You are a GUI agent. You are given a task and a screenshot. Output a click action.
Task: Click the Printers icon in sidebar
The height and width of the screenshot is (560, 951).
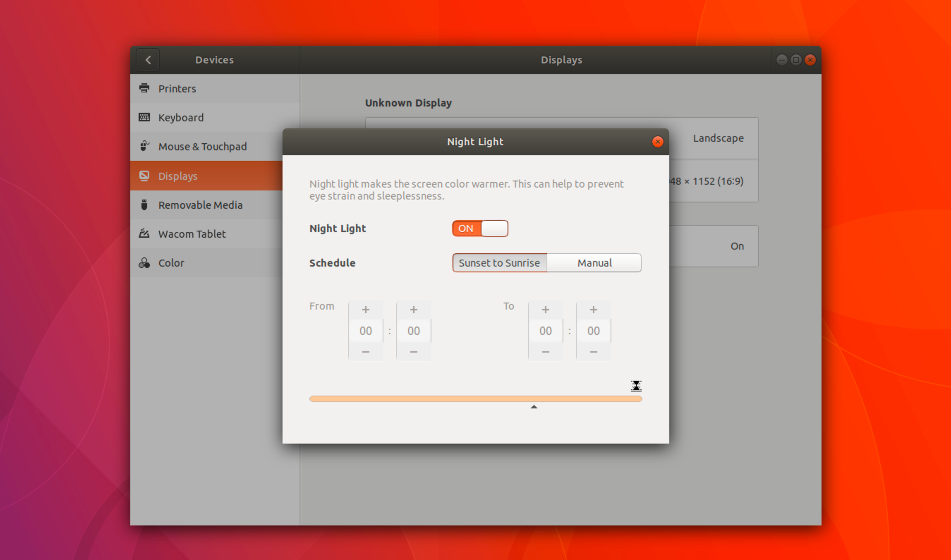coord(144,88)
